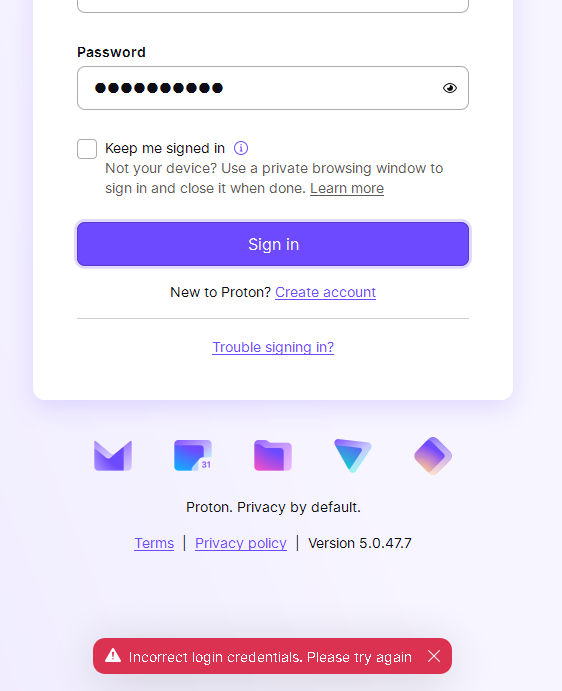Enable the Keep me signed in checkbox
Image resolution: width=562 pixels, height=691 pixels.
click(87, 149)
